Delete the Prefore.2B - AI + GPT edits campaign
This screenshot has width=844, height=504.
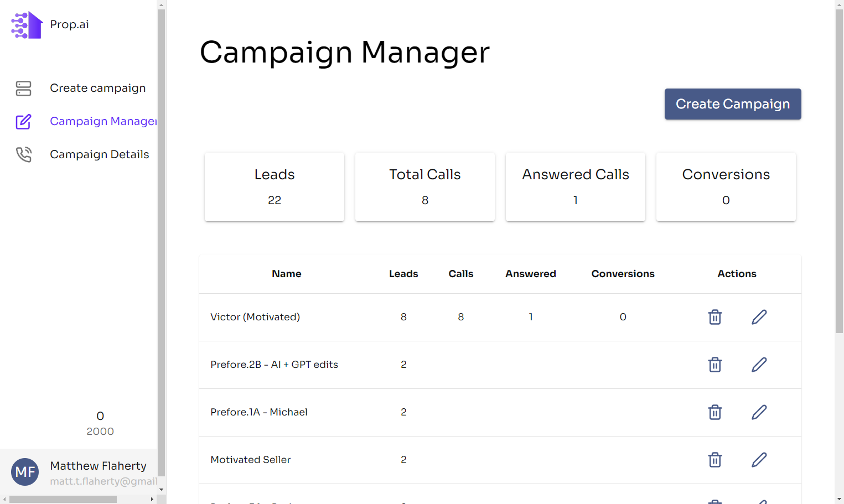[715, 365]
